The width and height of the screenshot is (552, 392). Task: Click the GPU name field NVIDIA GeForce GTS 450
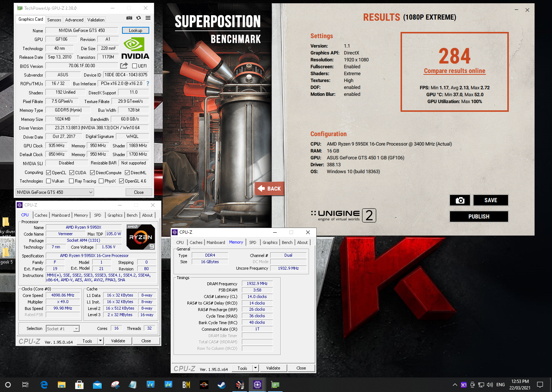pyautogui.click(x=82, y=30)
